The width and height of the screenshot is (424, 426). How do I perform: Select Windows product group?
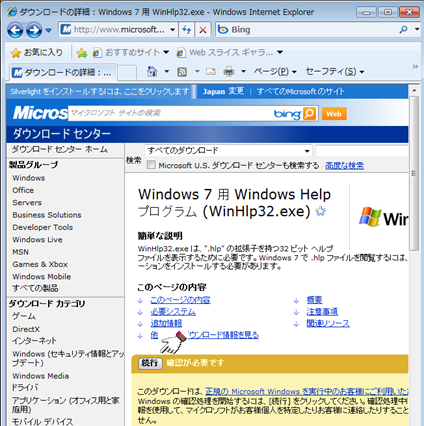tap(29, 178)
